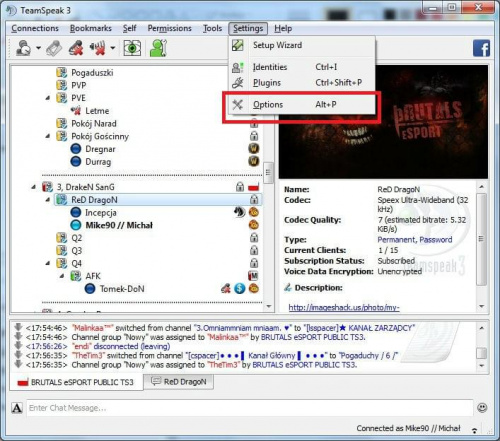
Task: Click the Setup Wizard menu icon
Action: click(x=238, y=45)
